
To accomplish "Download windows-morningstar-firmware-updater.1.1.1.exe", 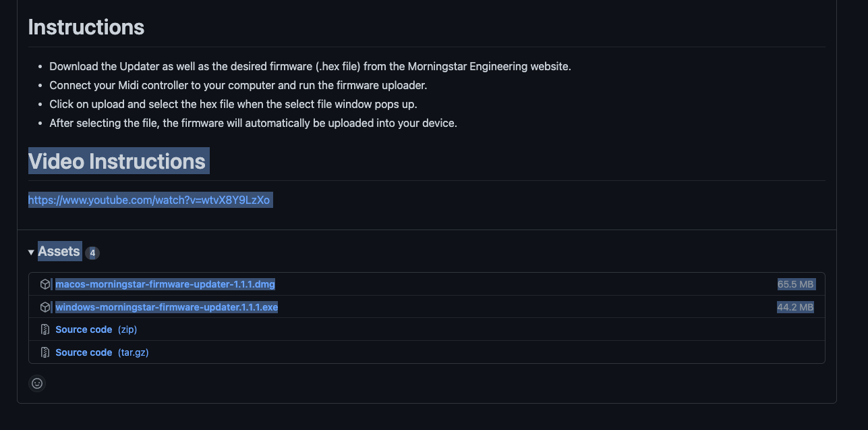I will click(x=167, y=306).
